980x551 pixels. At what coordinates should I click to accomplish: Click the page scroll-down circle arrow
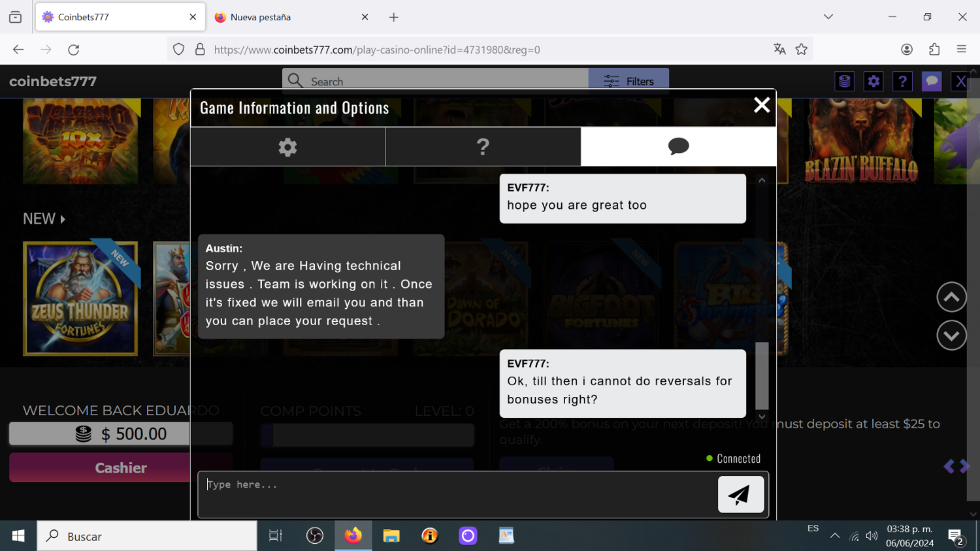(x=951, y=336)
